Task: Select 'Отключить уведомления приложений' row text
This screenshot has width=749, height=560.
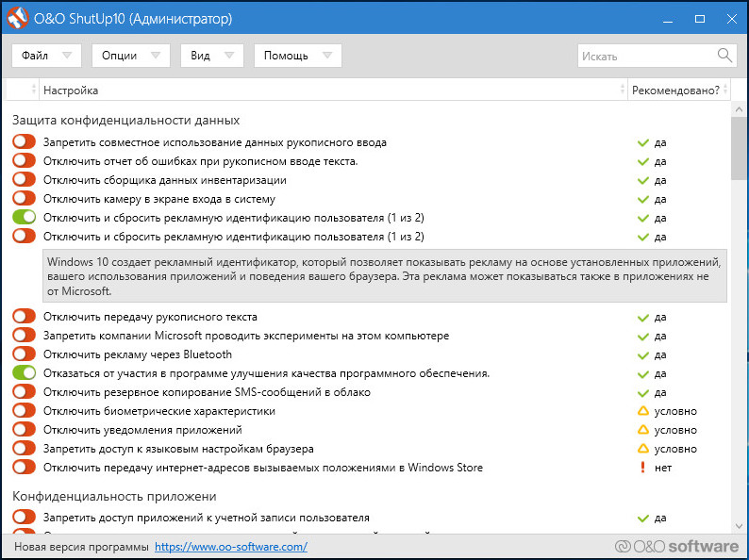Action: click(142, 430)
